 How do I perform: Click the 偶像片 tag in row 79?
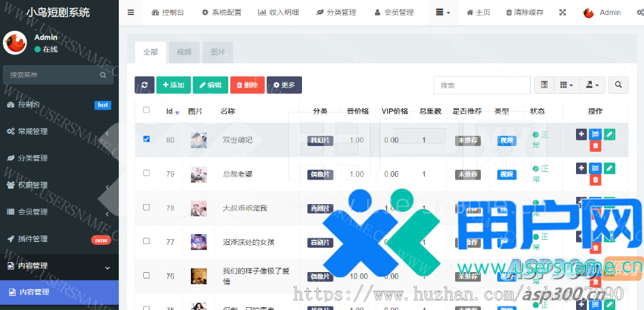pyautogui.click(x=321, y=174)
